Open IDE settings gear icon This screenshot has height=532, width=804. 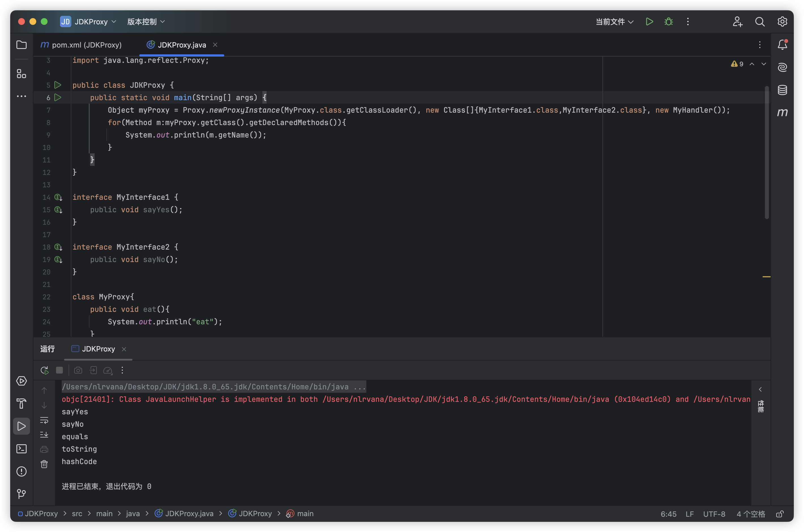782,22
